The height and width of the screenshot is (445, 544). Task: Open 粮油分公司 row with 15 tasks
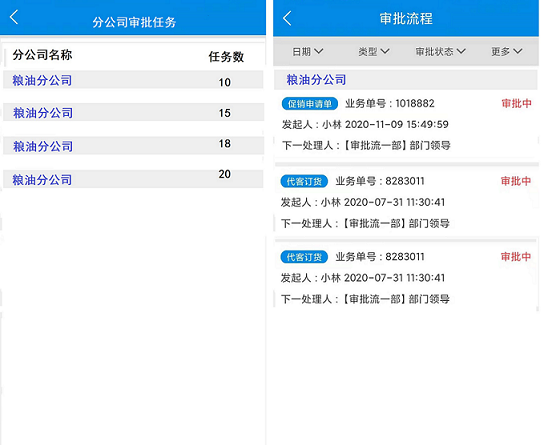click(133, 112)
